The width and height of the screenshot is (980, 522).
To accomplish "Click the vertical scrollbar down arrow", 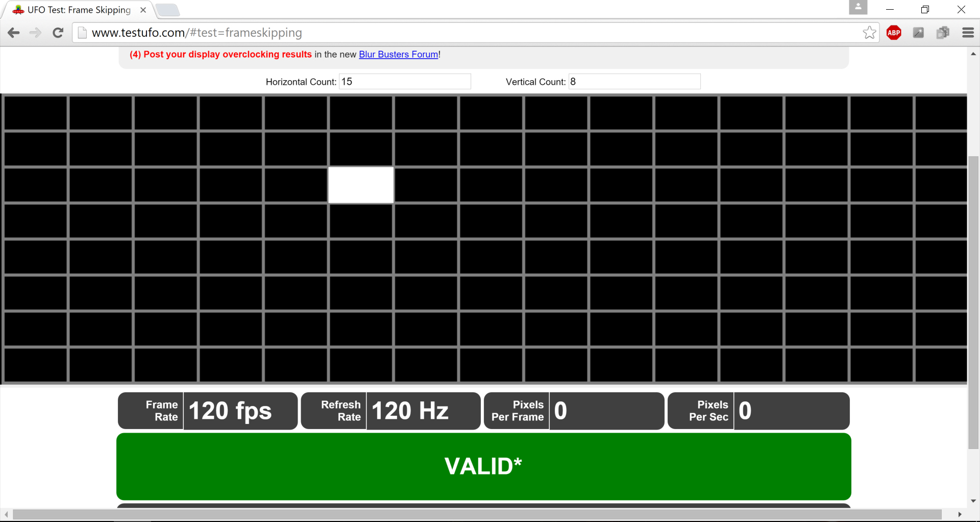I will click(973, 501).
